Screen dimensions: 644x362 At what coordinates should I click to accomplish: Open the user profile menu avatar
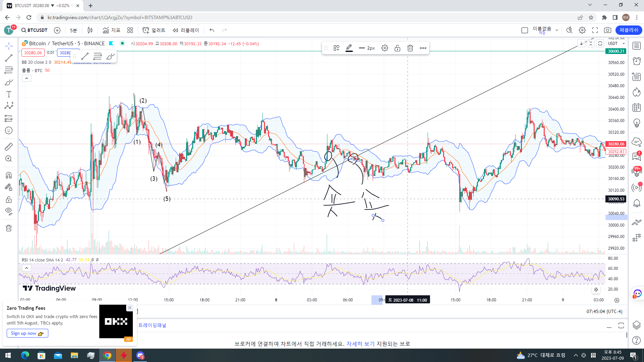tap(626, 17)
